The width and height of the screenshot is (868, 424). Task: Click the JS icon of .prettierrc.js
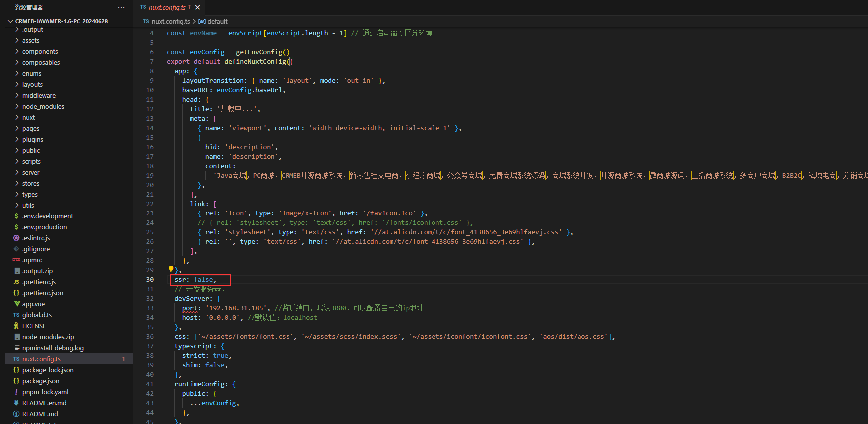pyautogui.click(x=16, y=282)
